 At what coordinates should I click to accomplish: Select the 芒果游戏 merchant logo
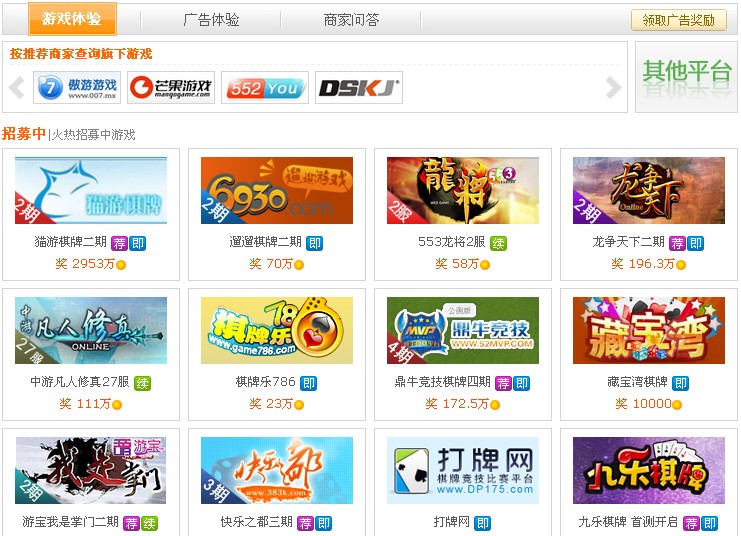(x=171, y=87)
